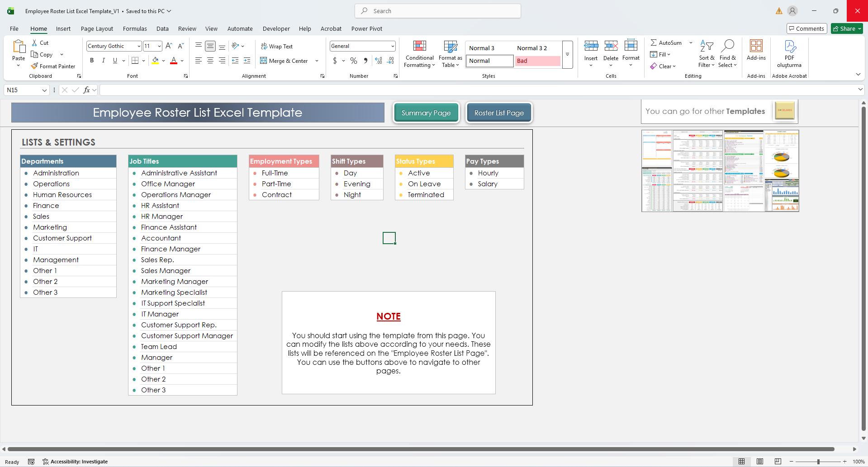868x467 pixels.
Task: Adjust the zoom slider handle
Action: (818, 462)
